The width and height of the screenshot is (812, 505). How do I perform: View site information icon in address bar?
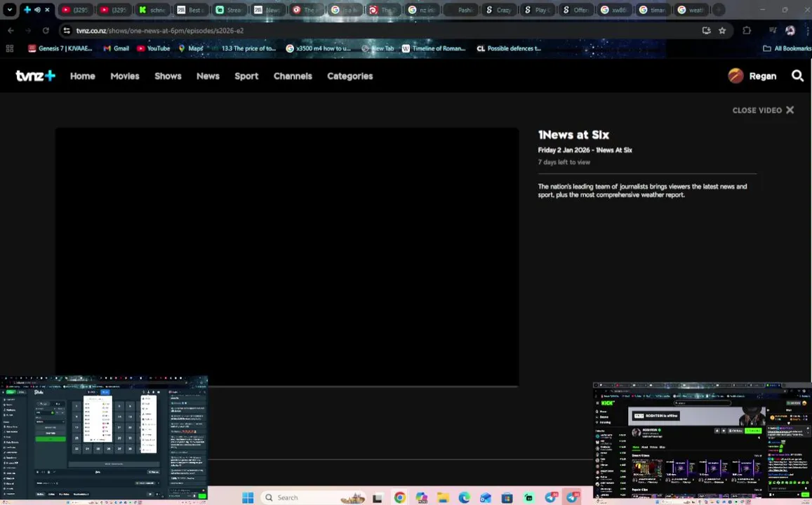[67, 31]
